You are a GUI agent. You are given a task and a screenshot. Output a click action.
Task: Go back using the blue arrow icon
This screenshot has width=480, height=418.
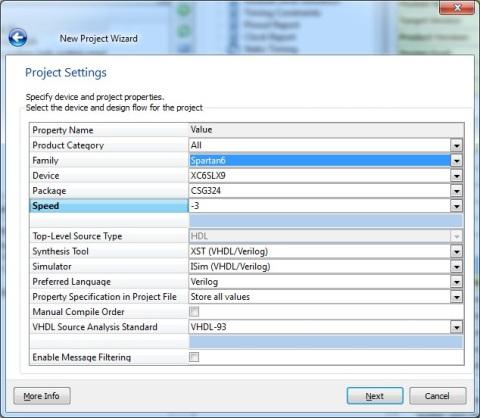[18, 37]
